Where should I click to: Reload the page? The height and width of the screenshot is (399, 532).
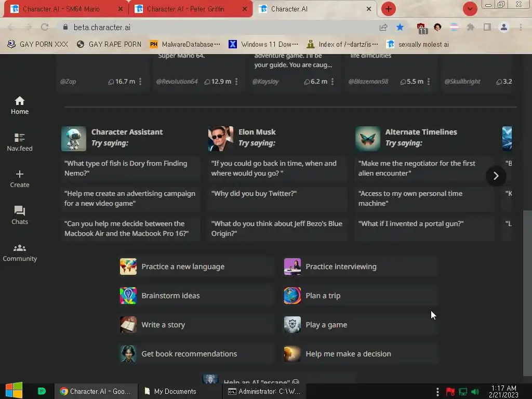[45, 27]
